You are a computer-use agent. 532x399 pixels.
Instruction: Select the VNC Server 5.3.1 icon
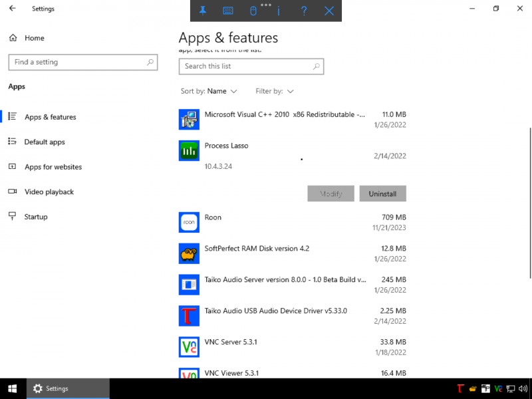click(189, 347)
